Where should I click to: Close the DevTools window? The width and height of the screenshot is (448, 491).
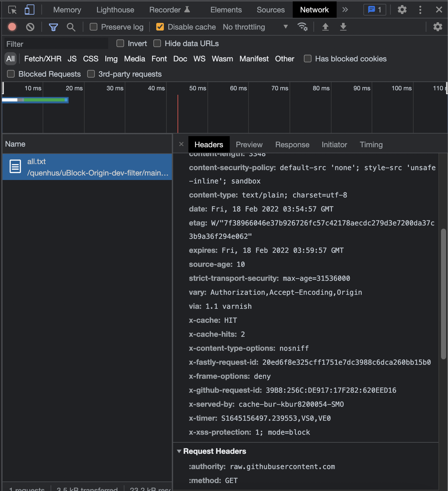pyautogui.click(x=439, y=10)
